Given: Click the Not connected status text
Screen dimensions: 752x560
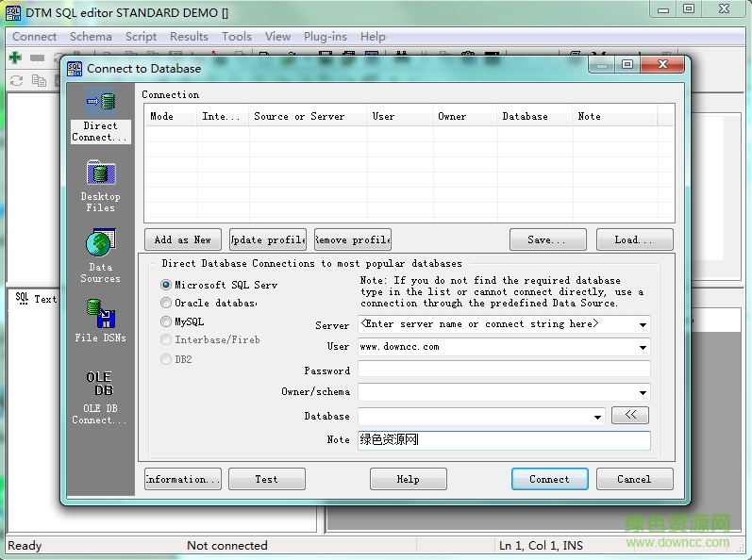Looking at the screenshot, I should point(227,545).
